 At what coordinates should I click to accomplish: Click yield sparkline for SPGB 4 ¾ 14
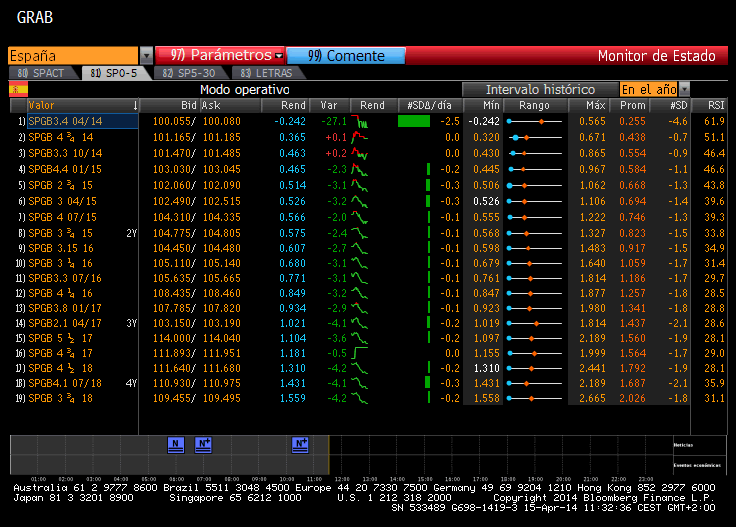pyautogui.click(x=360, y=137)
